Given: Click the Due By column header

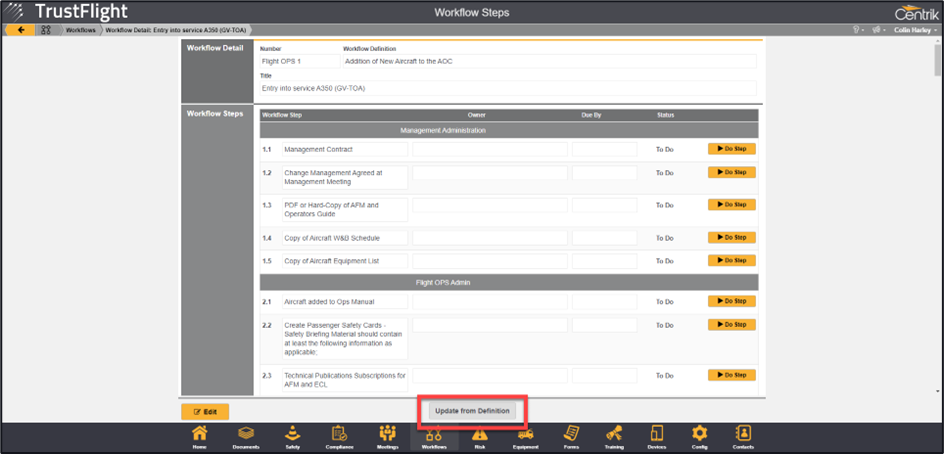Looking at the screenshot, I should coord(591,115).
